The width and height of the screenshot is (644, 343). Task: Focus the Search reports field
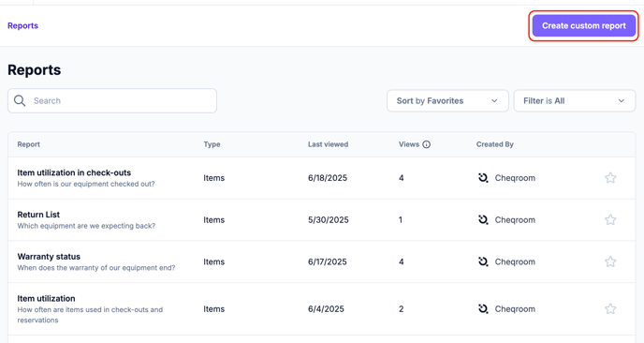112,101
